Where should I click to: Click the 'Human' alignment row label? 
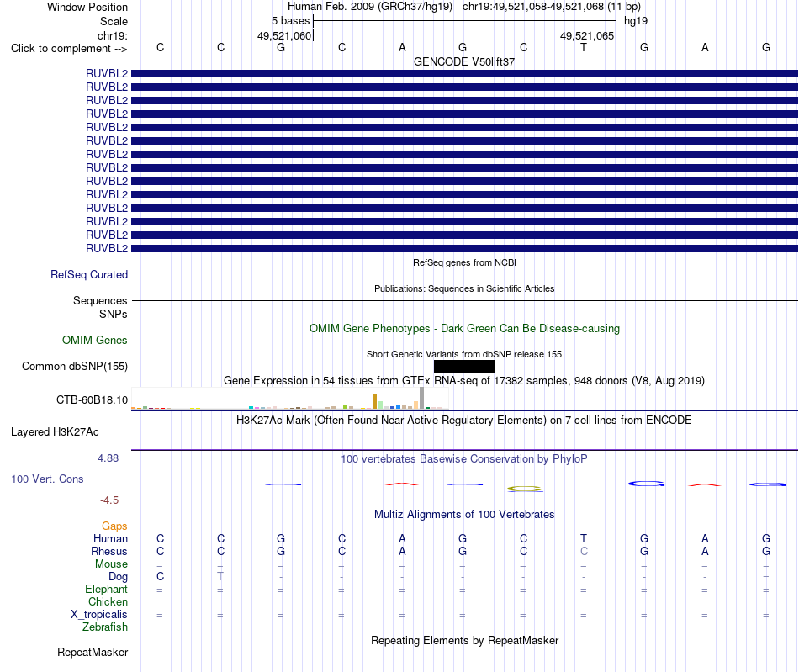click(x=110, y=539)
